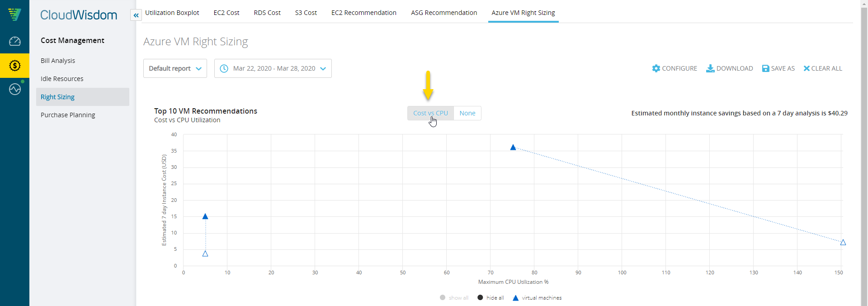Click the CONFIGURE text button

tap(679, 68)
